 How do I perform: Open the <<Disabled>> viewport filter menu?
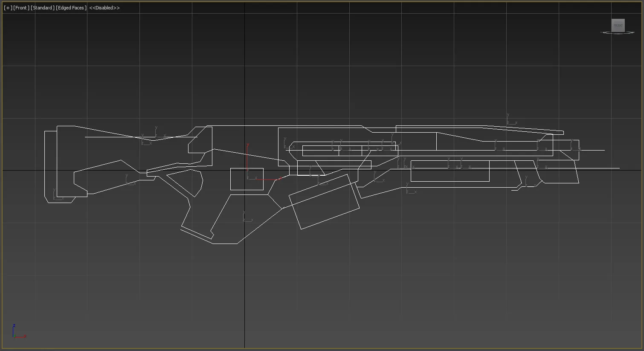click(104, 8)
